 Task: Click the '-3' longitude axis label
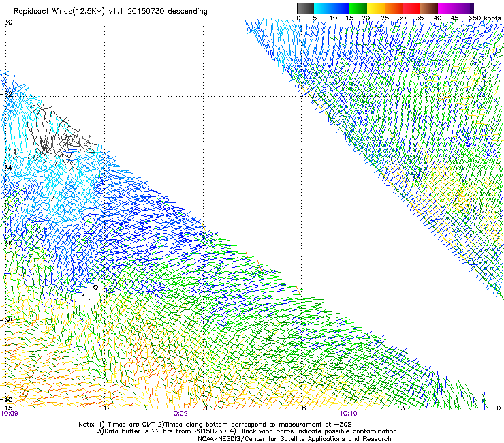pos(400,408)
